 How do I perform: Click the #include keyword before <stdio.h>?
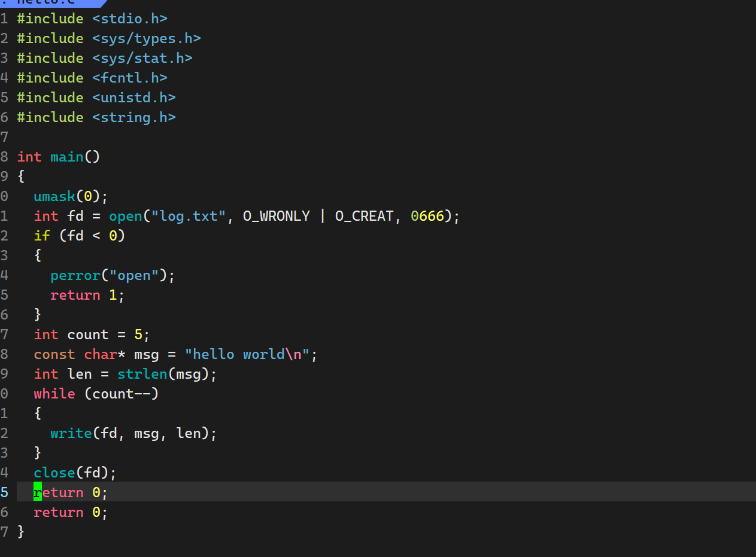50,19
